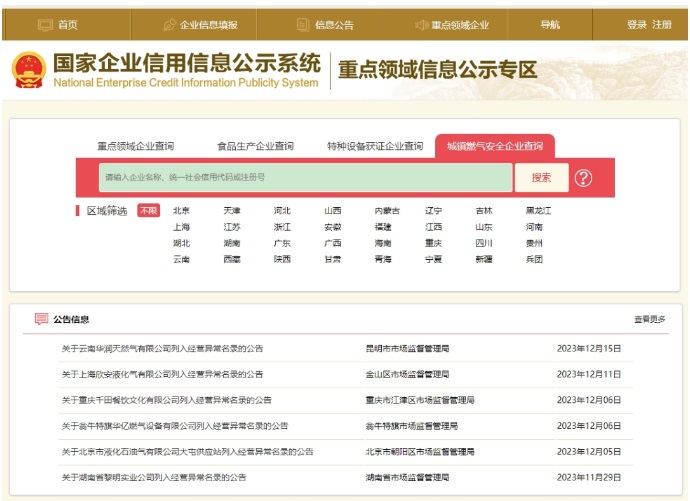690x501 pixels.
Task: Select the 不限 region filter
Action: click(x=148, y=211)
